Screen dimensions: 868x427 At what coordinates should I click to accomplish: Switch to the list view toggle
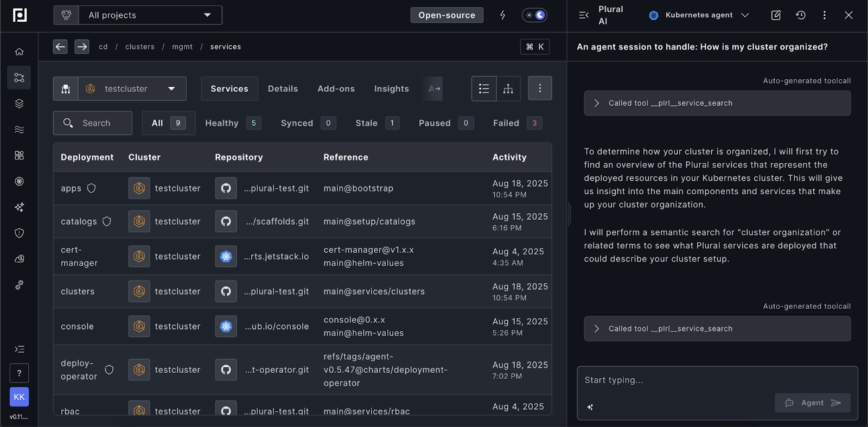click(x=484, y=88)
